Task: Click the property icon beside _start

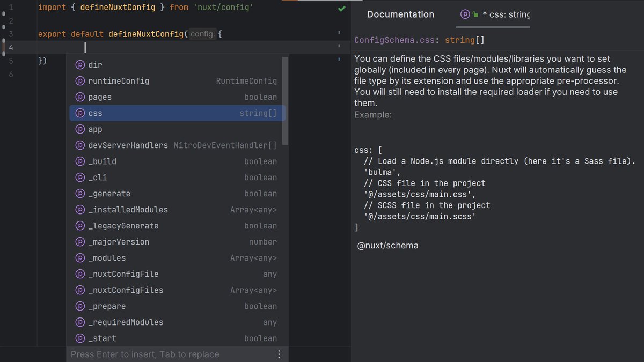Action: pos(80,338)
